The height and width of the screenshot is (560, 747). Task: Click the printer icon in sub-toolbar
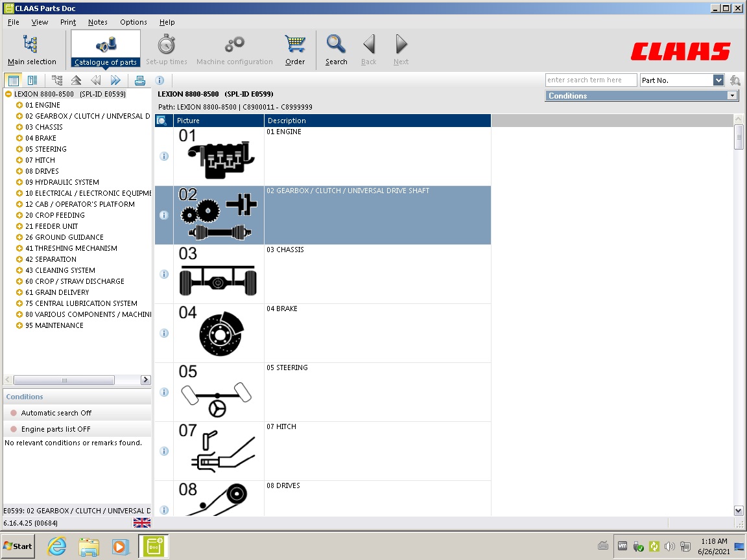coord(139,80)
